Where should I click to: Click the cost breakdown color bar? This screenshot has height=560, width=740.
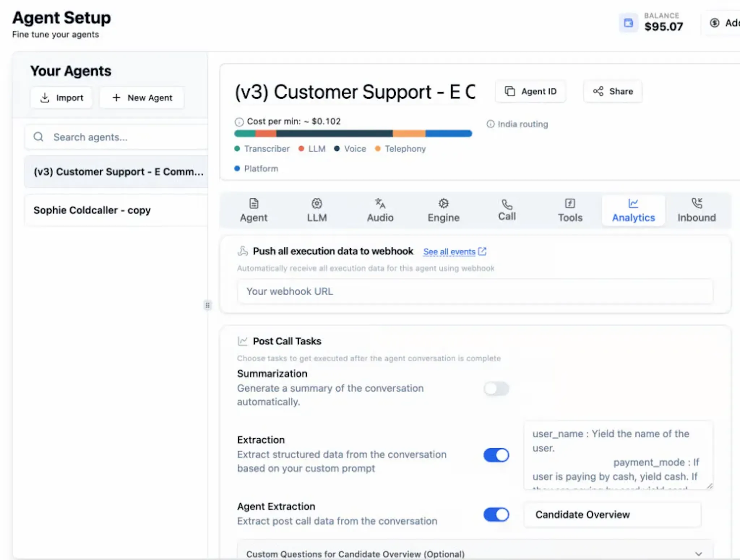point(353,133)
